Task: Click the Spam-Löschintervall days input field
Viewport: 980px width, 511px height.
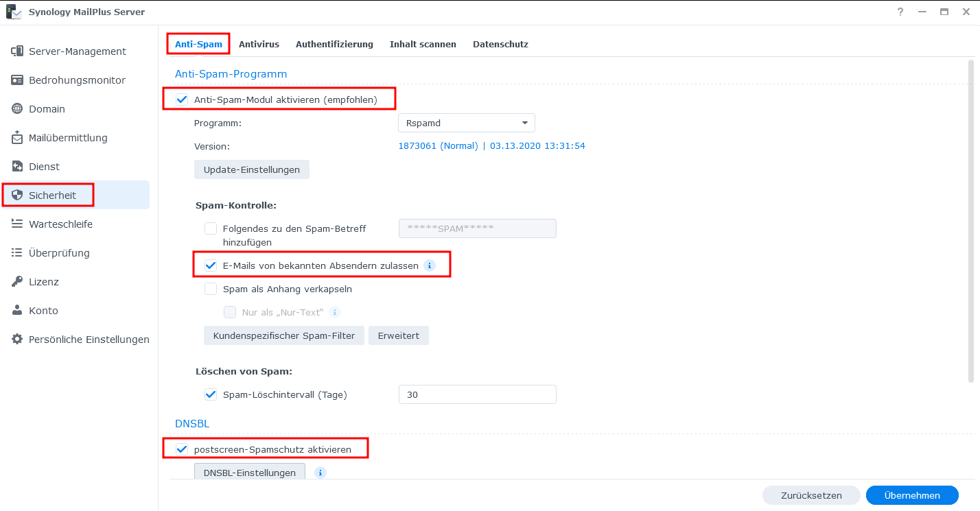Action: 477,394
